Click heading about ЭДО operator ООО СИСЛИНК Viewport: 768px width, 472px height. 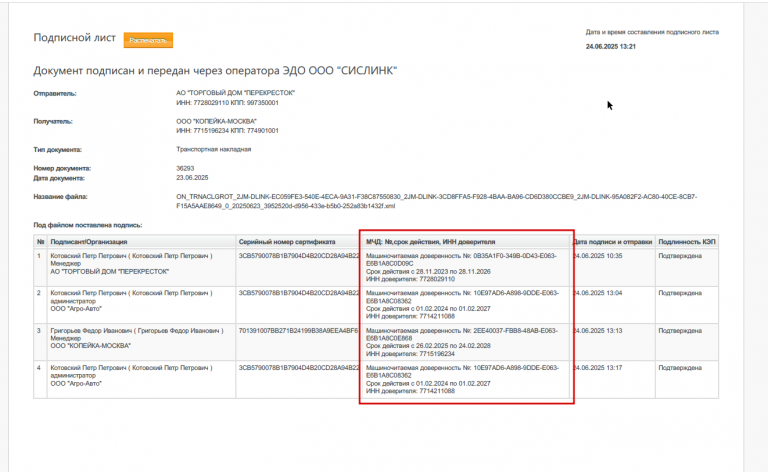pos(215,71)
